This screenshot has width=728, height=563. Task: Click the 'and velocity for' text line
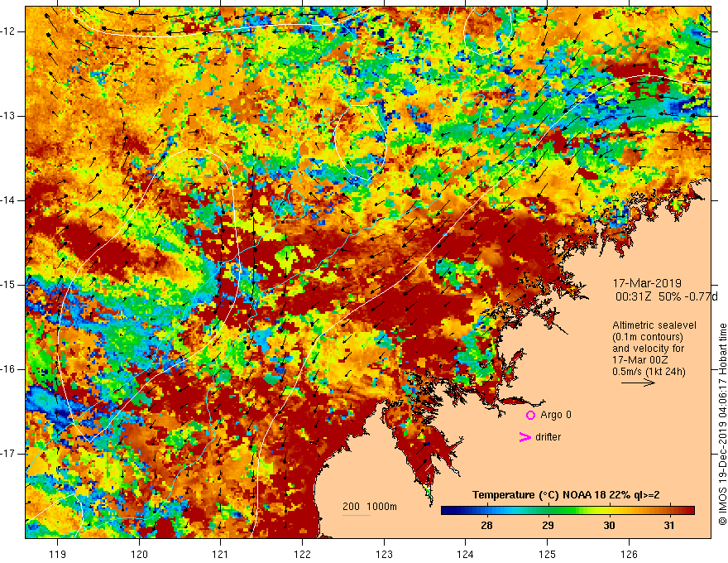pos(648,349)
